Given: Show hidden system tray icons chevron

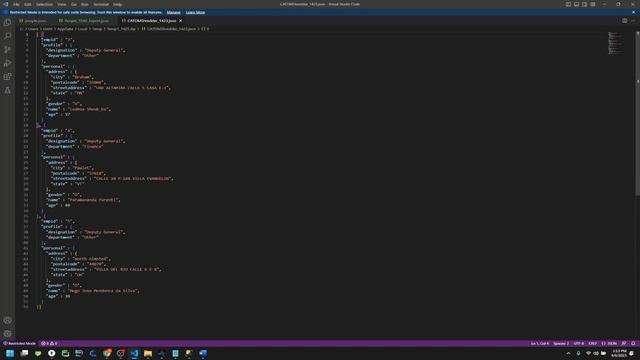Looking at the screenshot, I should [x=568, y=353].
